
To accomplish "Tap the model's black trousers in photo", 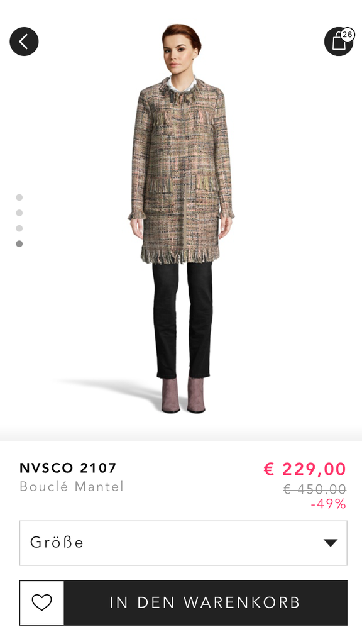I will click(183, 320).
